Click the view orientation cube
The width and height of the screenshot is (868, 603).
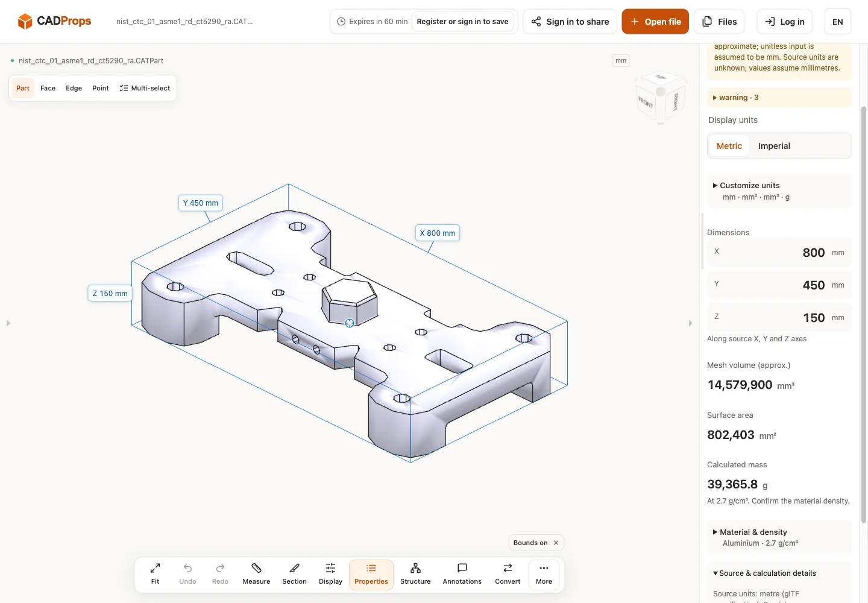pyautogui.click(x=661, y=98)
